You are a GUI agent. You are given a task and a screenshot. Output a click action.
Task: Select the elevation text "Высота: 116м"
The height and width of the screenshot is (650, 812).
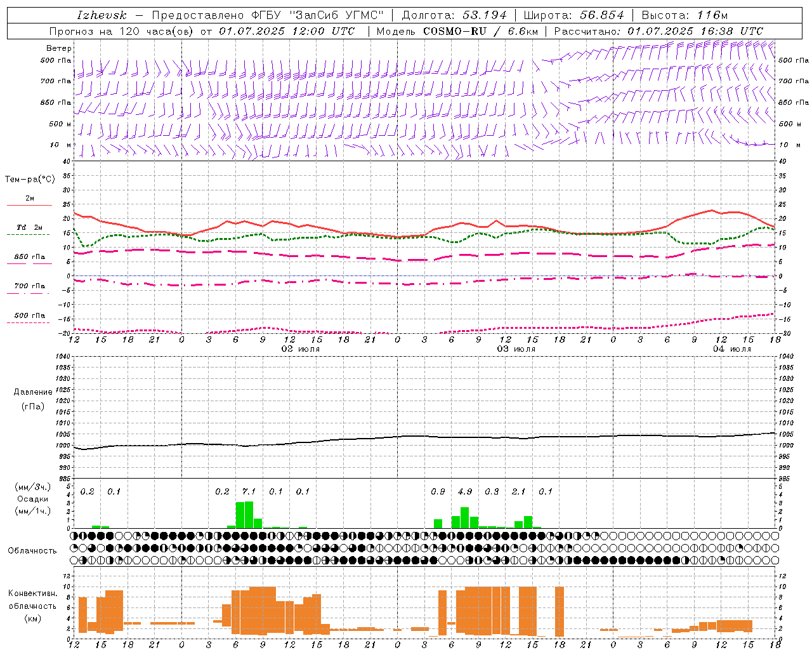[684, 15]
